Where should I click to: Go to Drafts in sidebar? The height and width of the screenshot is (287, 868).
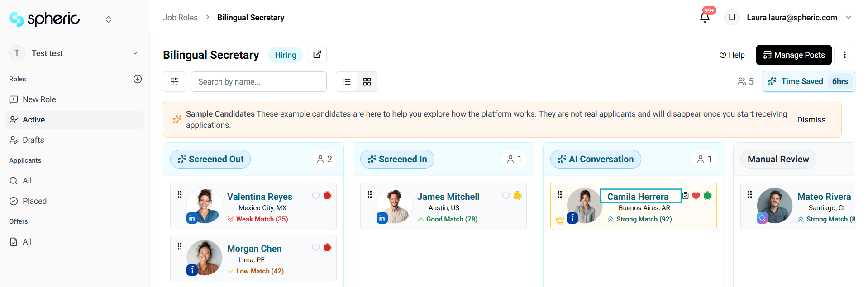[x=33, y=140]
